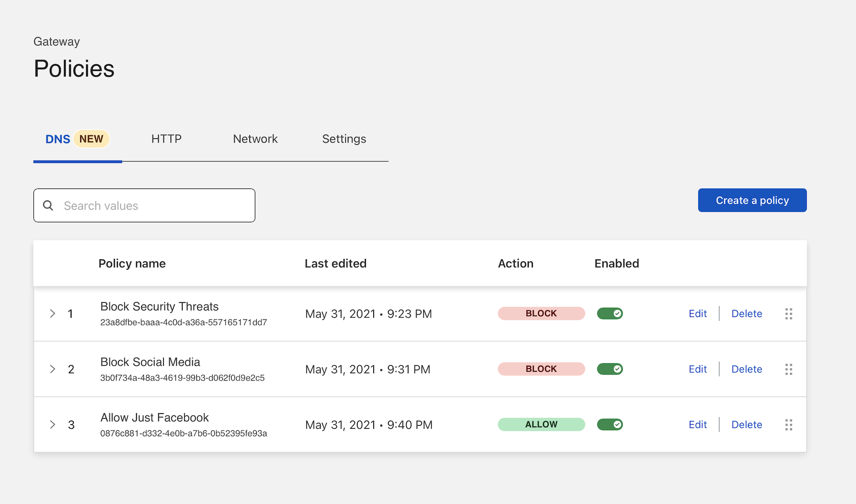Edit the Allow Just Facebook policy
The height and width of the screenshot is (504, 856).
tap(697, 425)
